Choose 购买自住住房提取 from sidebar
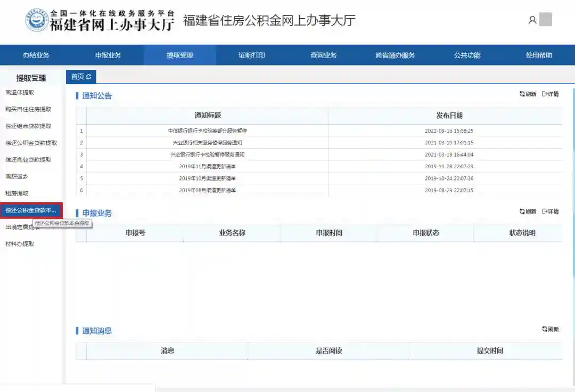Viewport: 575px width, 392px height. [x=28, y=109]
